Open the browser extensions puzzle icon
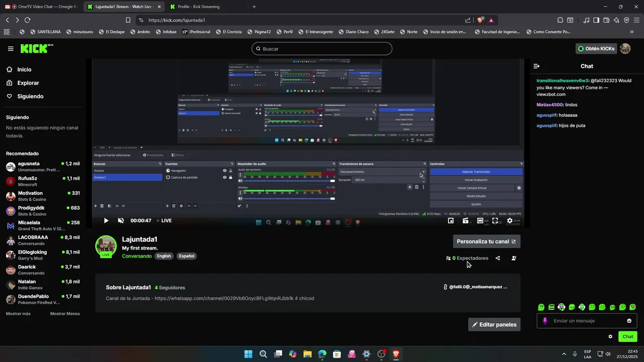Viewport: 644px width, 362px height. point(560,20)
